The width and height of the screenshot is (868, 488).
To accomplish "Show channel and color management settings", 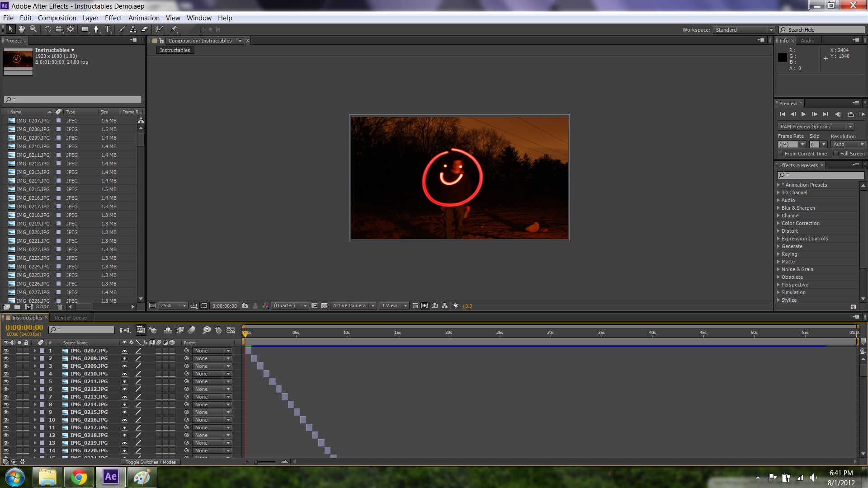I will (x=265, y=306).
